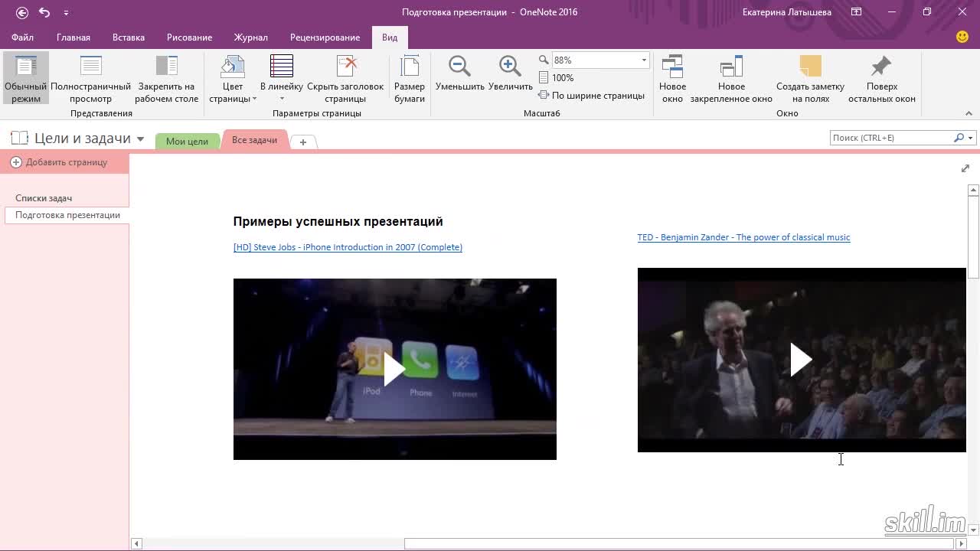The width and height of the screenshot is (980, 551).
Task: Open the Файл tab
Action: pos(22,37)
